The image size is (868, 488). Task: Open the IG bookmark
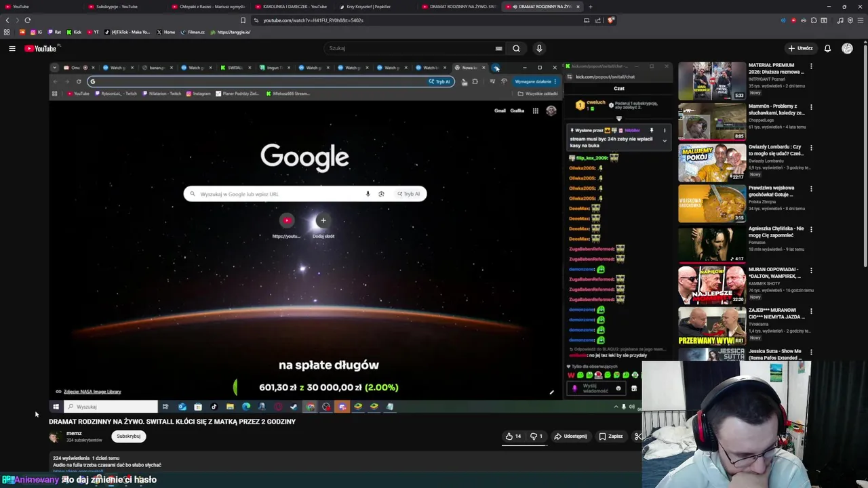click(x=37, y=32)
